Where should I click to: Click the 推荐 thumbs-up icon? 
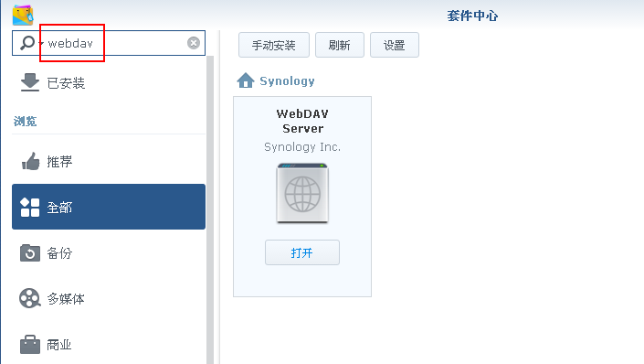[30, 161]
